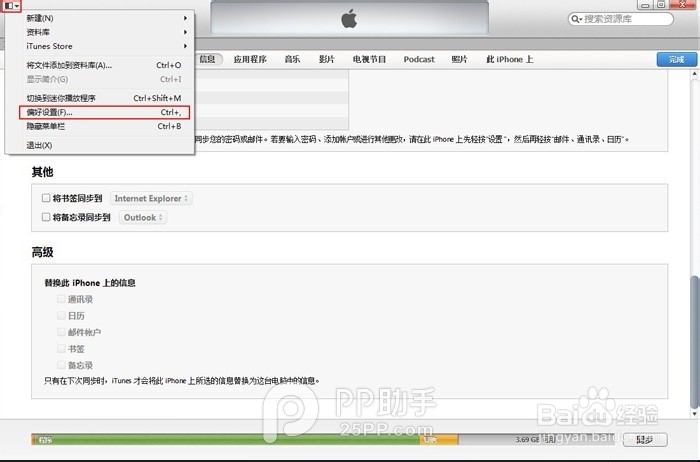The height and width of the screenshot is (462, 700).
Task: Click the 其他 section heading
Action: coord(42,172)
